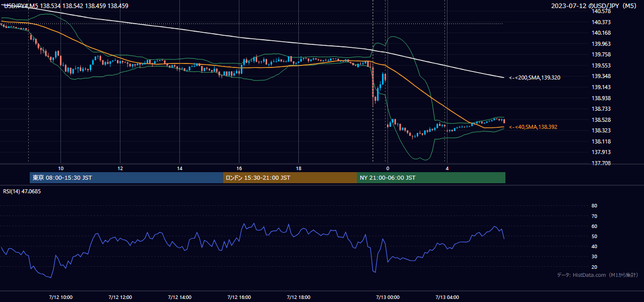Image resolution: width=644 pixels, height=302 pixels.
Task: Click price level 140.168 on axis
Action: [602, 33]
